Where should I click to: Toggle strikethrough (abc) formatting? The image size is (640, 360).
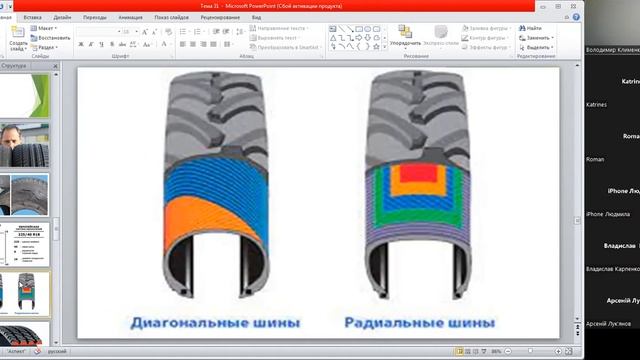click(122, 44)
